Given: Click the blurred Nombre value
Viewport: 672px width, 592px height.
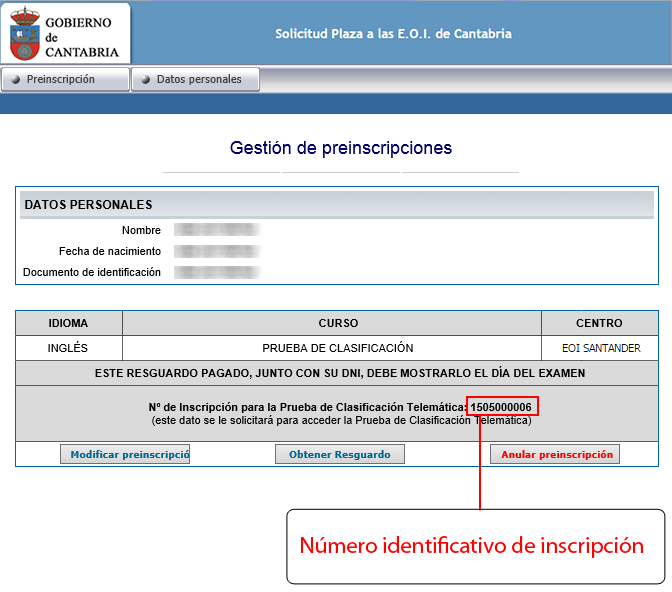Looking at the screenshot, I should coord(218,230).
